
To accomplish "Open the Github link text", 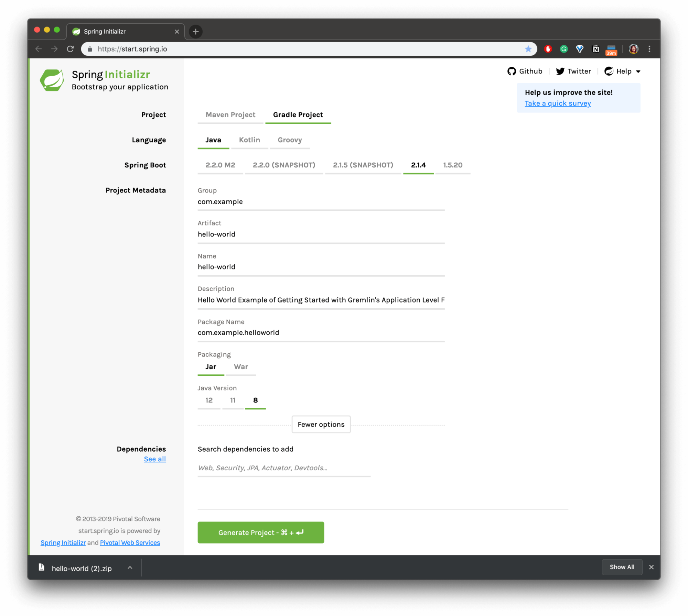I will click(531, 71).
